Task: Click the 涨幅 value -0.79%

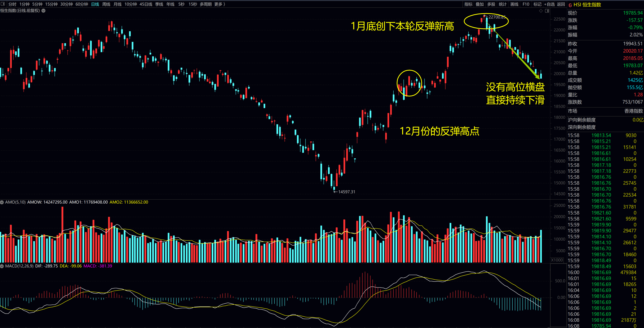Action: (x=635, y=28)
